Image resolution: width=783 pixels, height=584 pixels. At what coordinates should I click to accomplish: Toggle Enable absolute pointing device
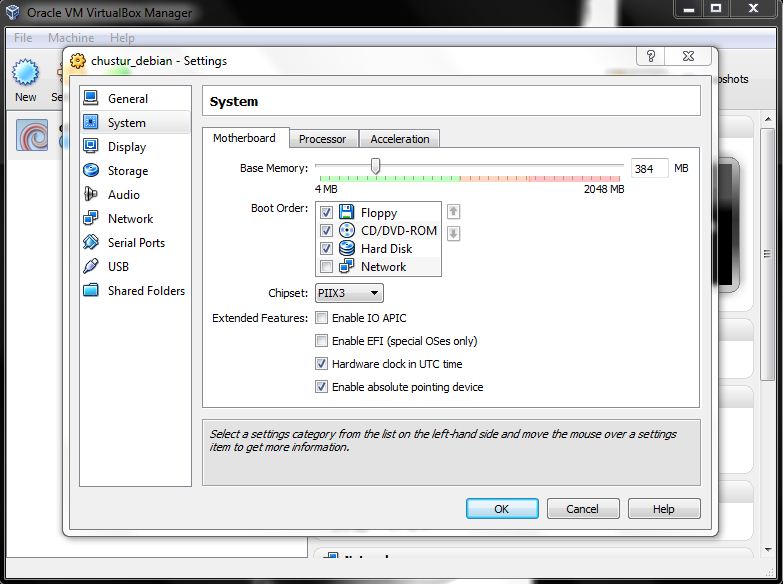(322, 387)
